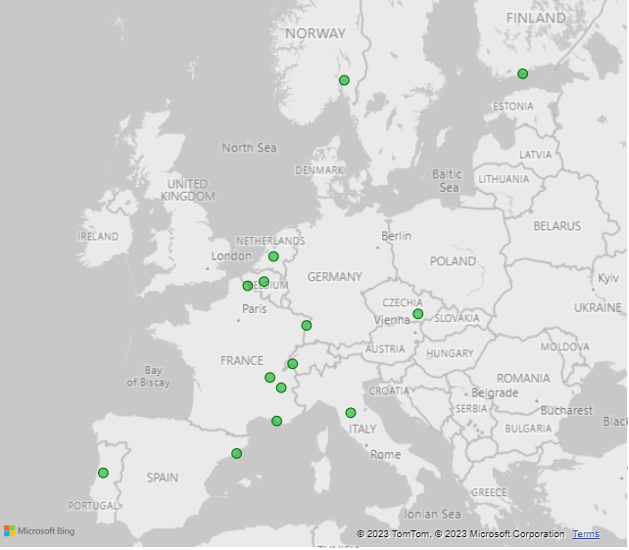The image size is (629, 550).
Task: Select the green marker on France's southern coast
Action: pos(277,421)
